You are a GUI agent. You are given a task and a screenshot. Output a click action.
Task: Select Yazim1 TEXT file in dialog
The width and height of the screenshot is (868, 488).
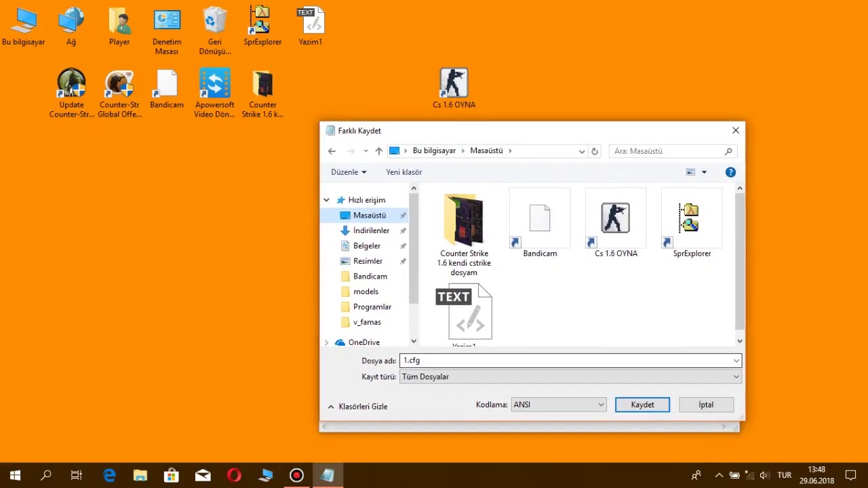pos(464,315)
